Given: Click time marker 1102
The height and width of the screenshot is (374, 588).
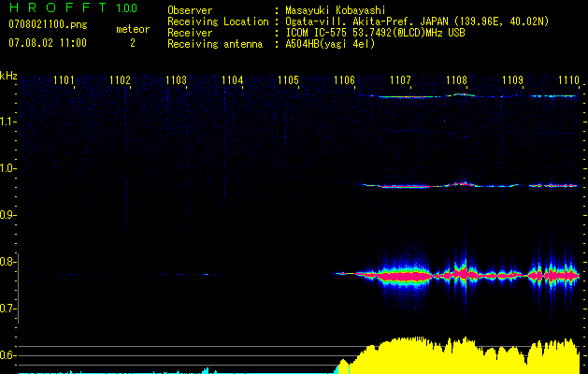Looking at the screenshot, I should [x=120, y=79].
